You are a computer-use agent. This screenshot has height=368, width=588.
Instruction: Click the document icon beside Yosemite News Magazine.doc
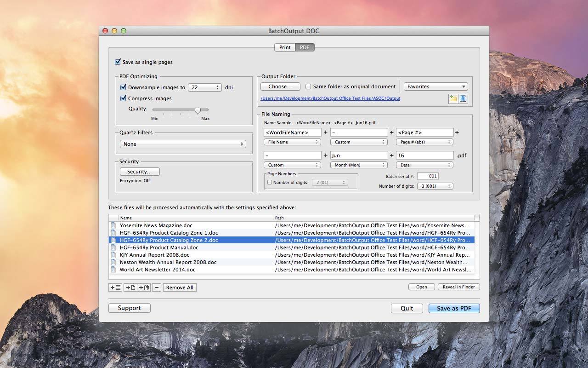click(114, 225)
